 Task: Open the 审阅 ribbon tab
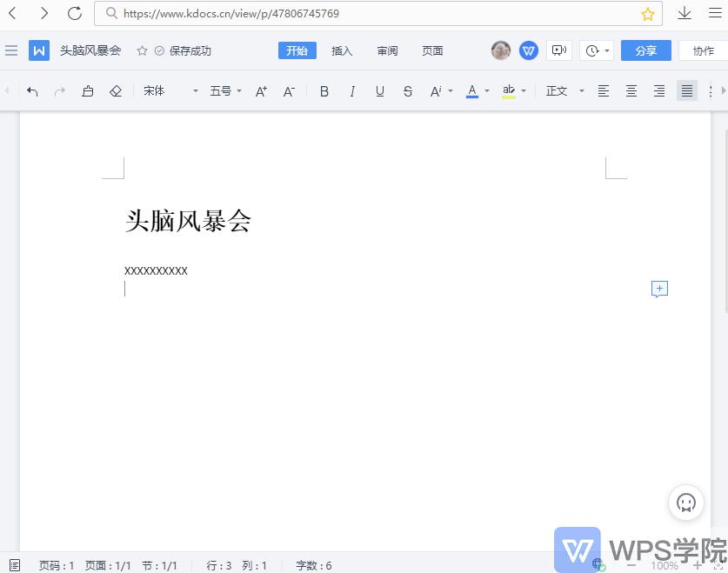coord(387,50)
